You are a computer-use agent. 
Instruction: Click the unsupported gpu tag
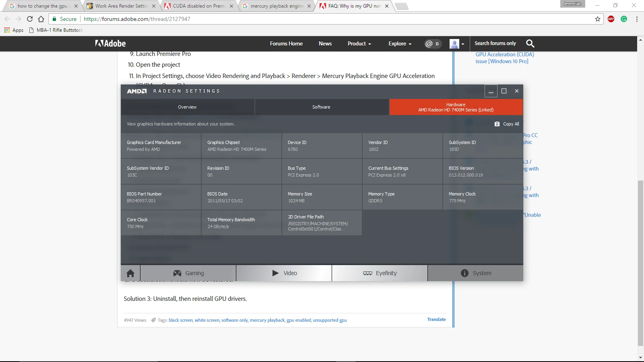point(330,320)
